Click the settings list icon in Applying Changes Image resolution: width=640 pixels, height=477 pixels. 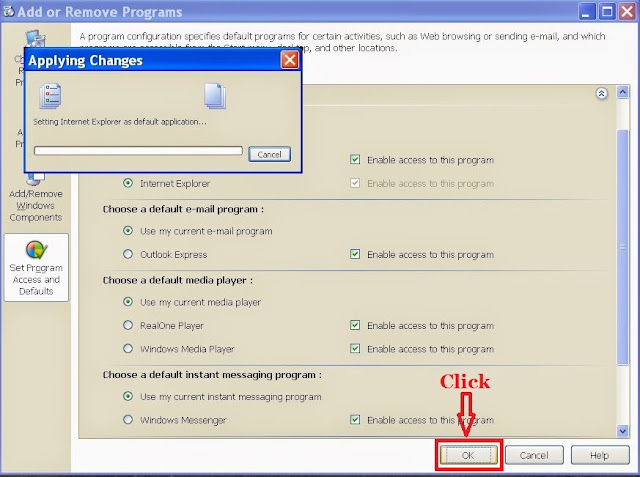pos(50,96)
